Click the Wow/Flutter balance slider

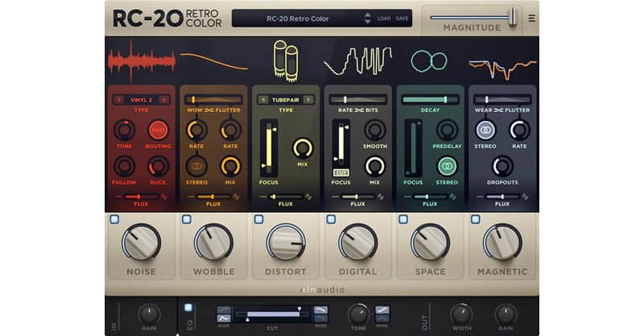[x=213, y=100]
